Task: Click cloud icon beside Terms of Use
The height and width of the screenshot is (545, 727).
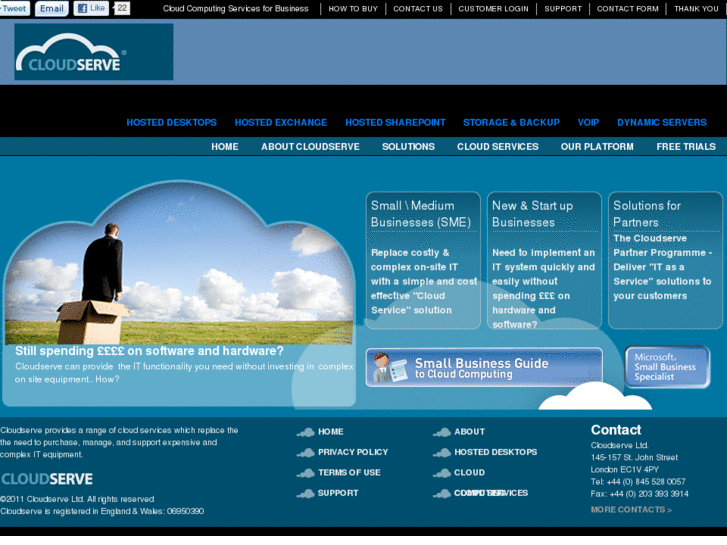Action: [306, 473]
